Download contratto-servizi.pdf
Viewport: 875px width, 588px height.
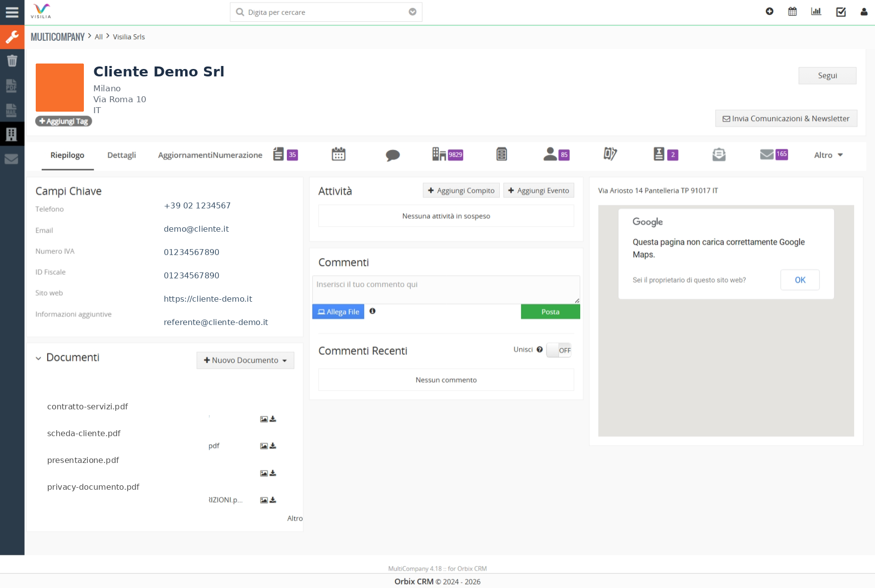(x=273, y=419)
